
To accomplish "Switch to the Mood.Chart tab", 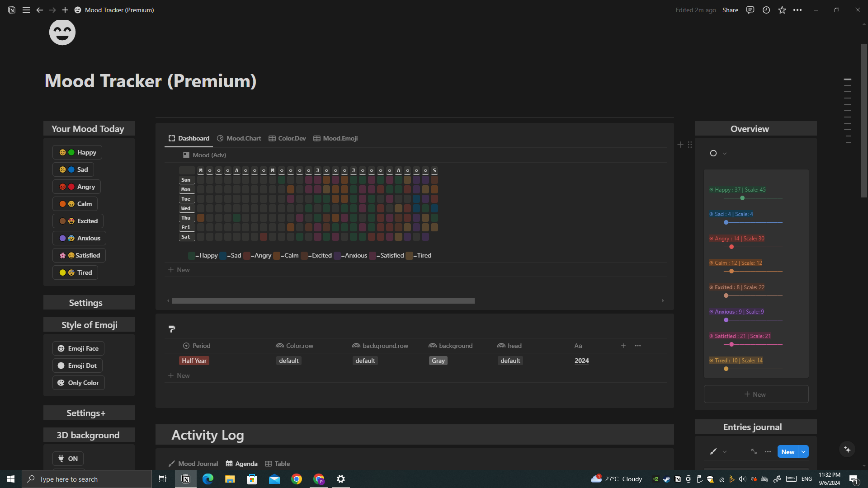I will [x=239, y=138].
